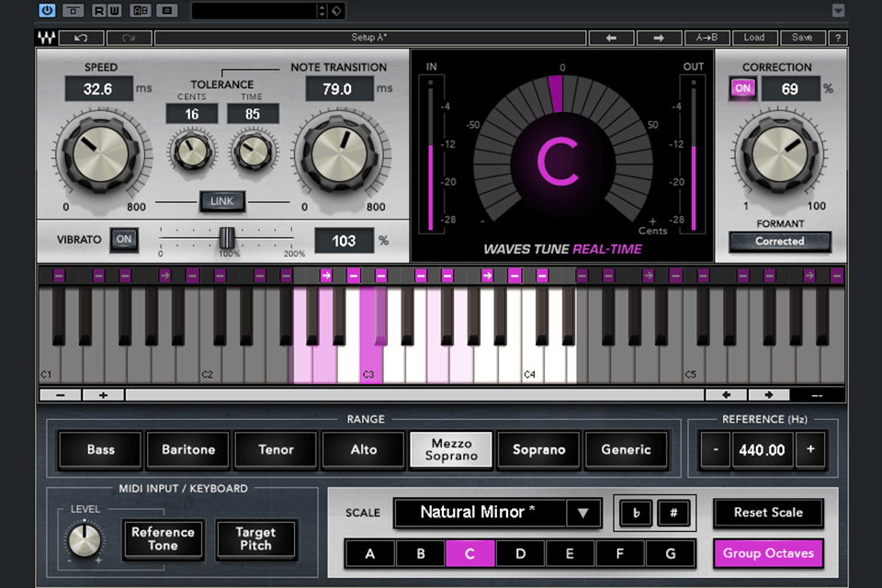Select the Soprano range
This screenshot has height=588, width=882.
pyautogui.click(x=537, y=450)
